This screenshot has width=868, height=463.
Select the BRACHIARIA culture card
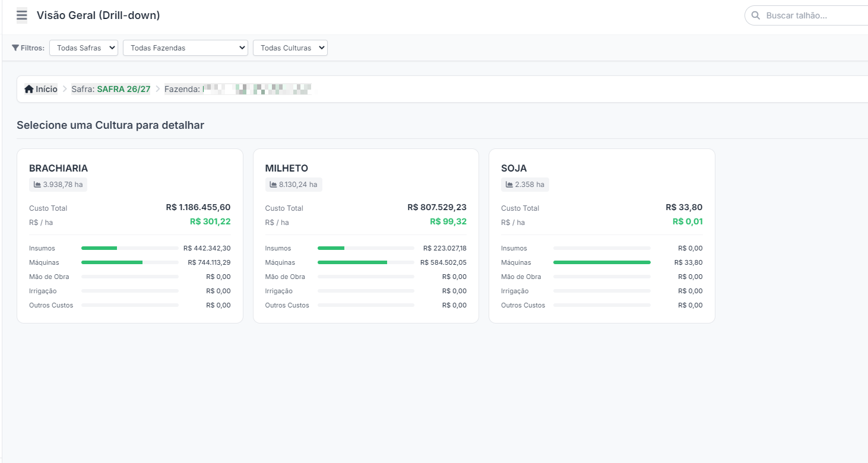pos(130,236)
